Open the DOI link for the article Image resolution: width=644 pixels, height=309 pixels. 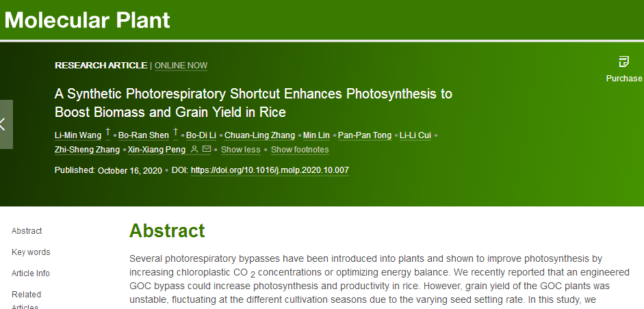270,170
